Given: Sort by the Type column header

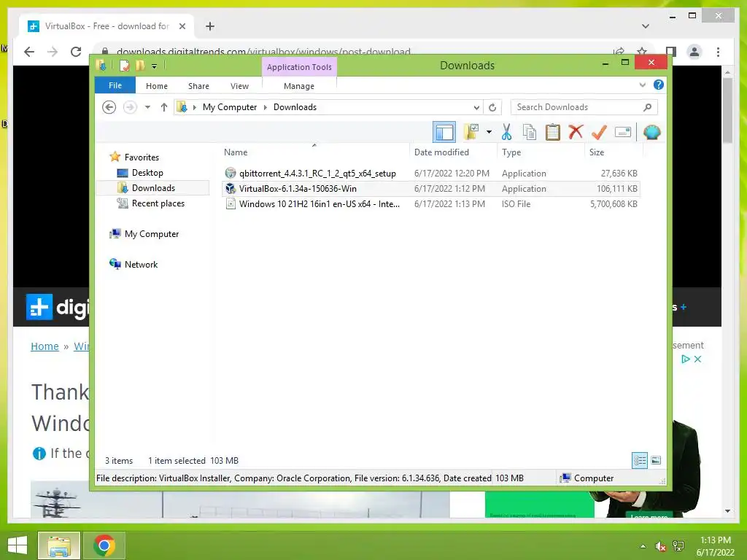Looking at the screenshot, I should [511, 152].
